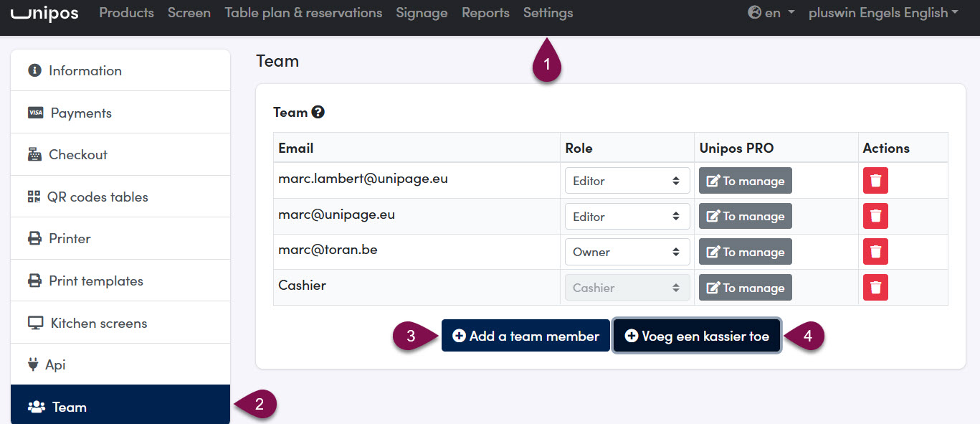980x424 pixels.
Task: Go to Checkout settings
Action: (120, 154)
